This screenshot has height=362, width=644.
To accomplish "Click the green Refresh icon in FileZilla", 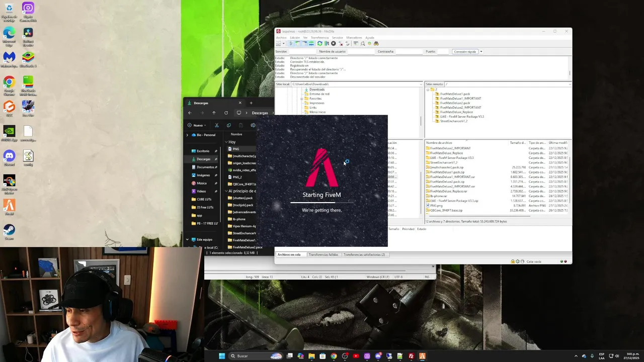I will pyautogui.click(x=319, y=43).
